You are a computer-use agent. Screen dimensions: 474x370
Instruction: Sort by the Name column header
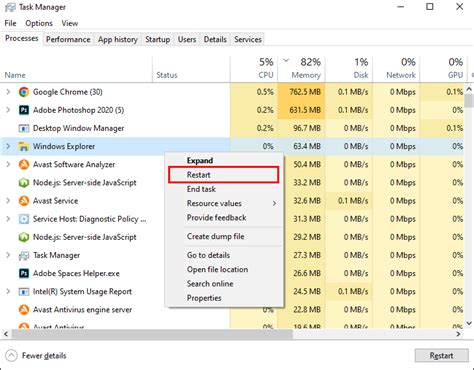pos(77,69)
